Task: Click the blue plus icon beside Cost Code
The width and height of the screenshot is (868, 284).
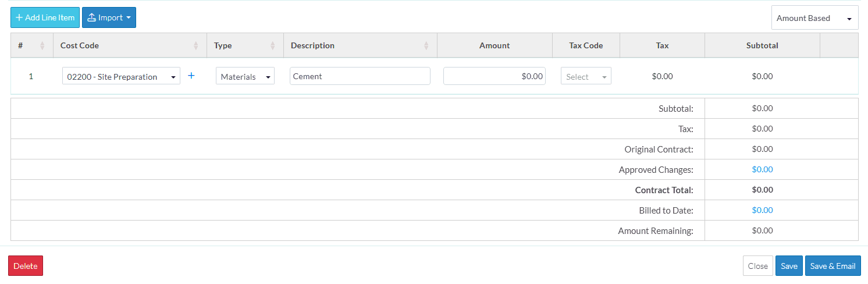Action: click(x=191, y=76)
